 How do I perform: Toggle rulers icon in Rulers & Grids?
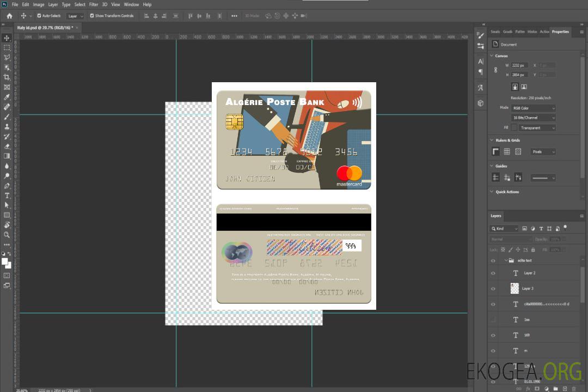[495, 151]
